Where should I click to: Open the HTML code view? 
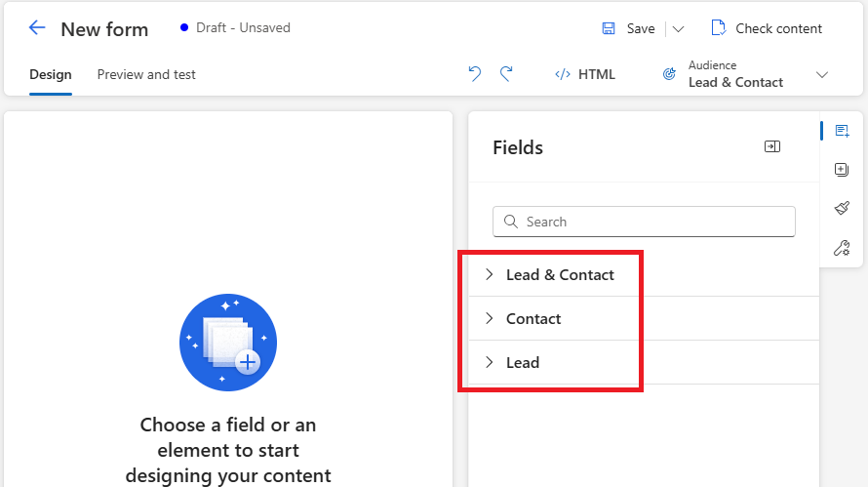585,74
